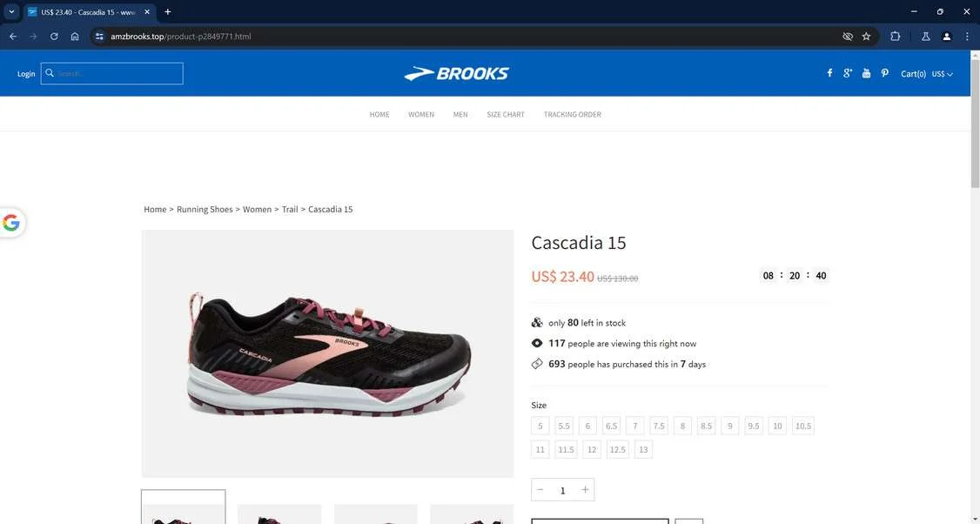Open the browser extensions puzzle icon
Image resolution: width=980 pixels, height=524 pixels.
(x=895, y=37)
